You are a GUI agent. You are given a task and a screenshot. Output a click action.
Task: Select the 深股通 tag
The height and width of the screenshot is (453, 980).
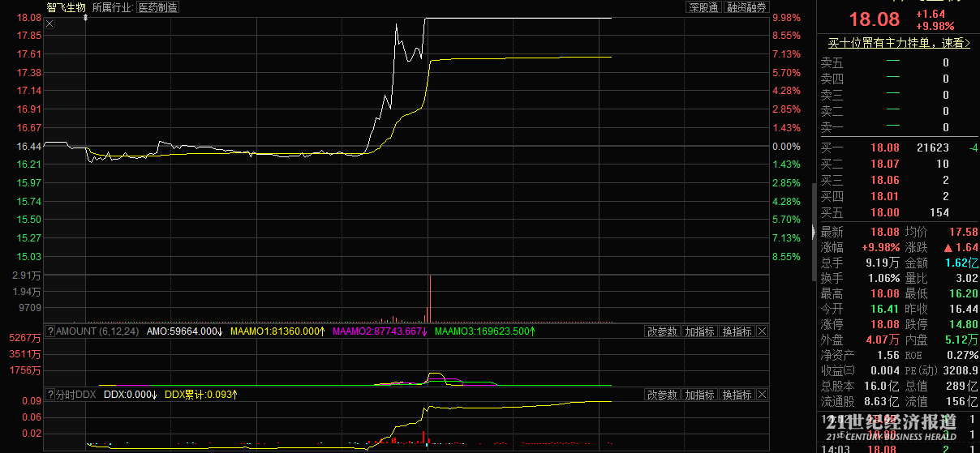(703, 7)
